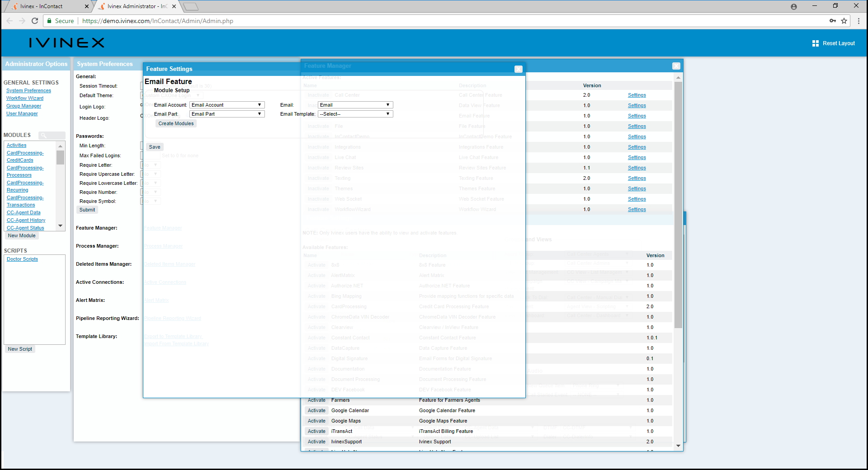Image resolution: width=868 pixels, height=470 pixels.
Task: Open the Email Template dropdown
Action: coord(355,114)
